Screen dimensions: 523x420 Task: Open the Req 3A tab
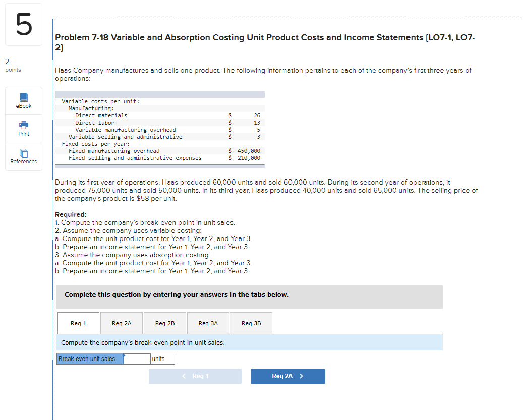coord(208,323)
